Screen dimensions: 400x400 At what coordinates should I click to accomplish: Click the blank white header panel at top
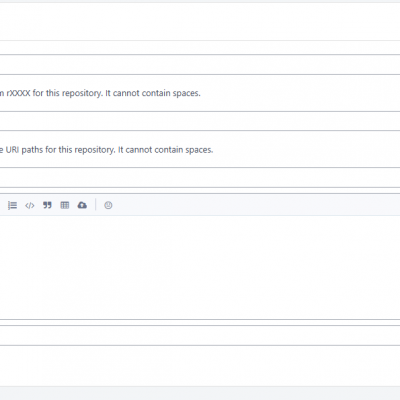(x=200, y=22)
